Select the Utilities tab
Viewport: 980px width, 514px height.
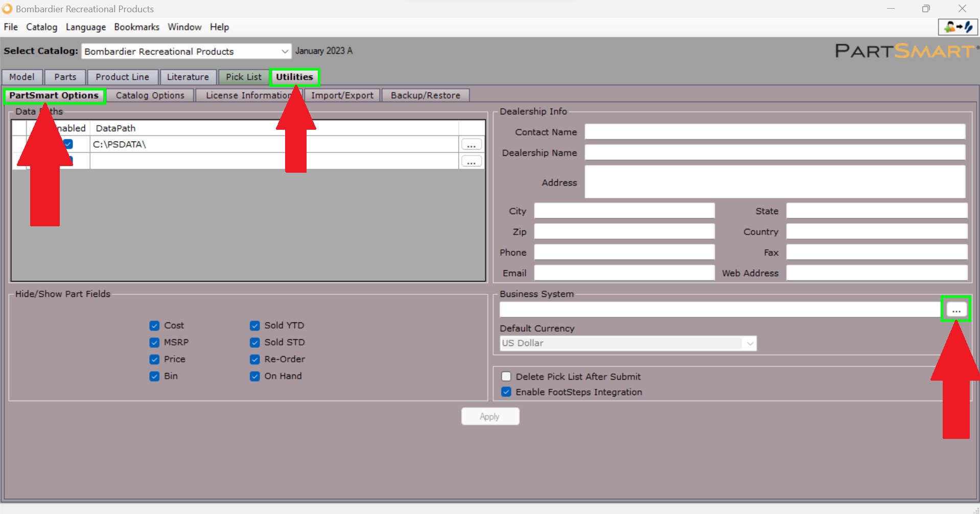click(x=295, y=77)
